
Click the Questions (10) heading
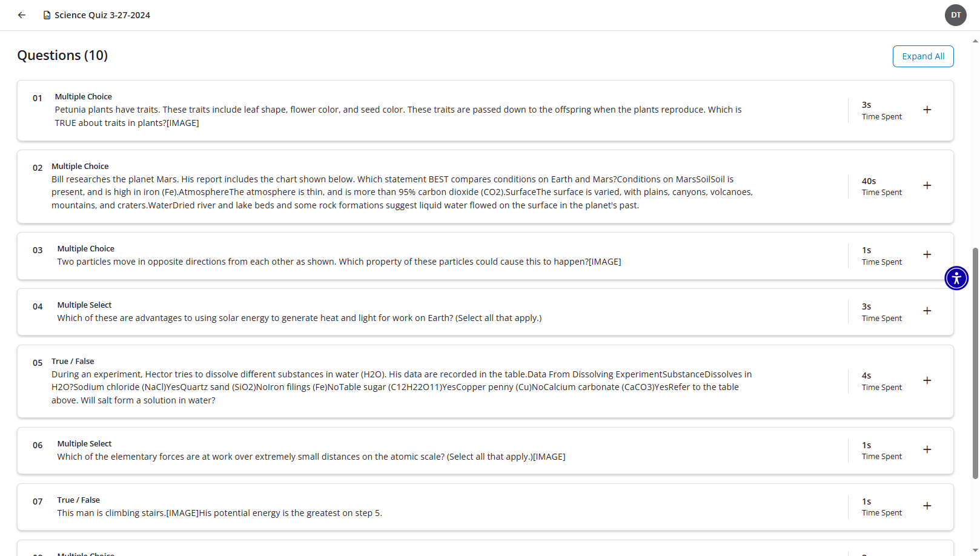[x=62, y=55]
